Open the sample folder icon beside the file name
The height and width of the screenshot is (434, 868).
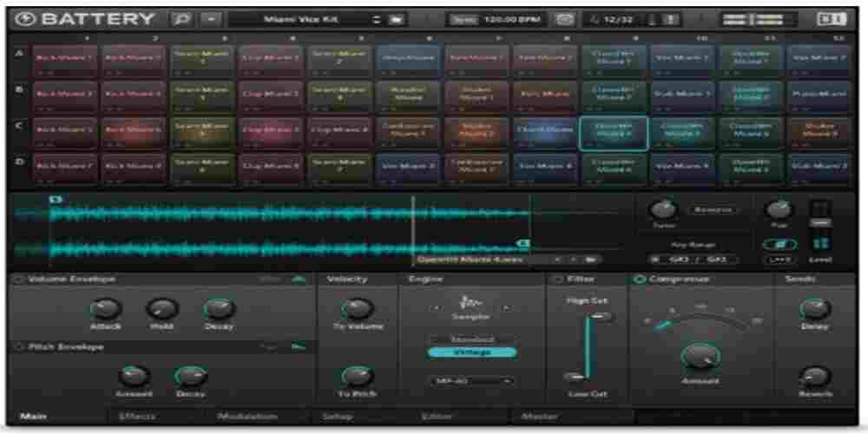590,259
